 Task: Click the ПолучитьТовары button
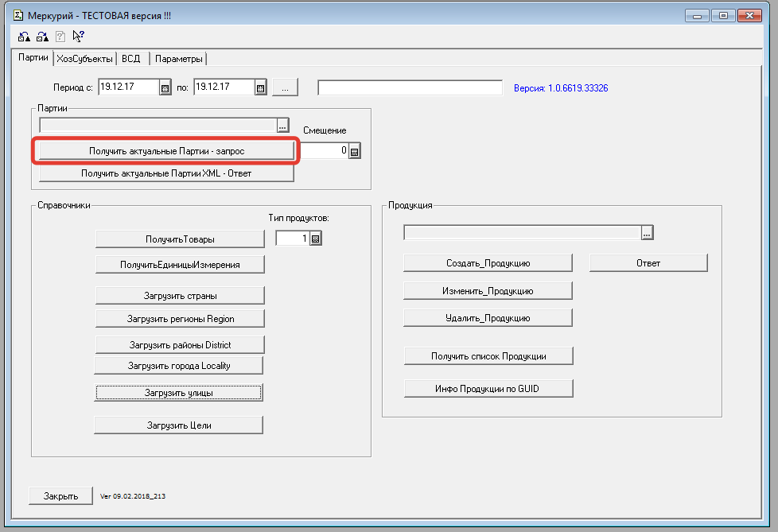(180, 239)
